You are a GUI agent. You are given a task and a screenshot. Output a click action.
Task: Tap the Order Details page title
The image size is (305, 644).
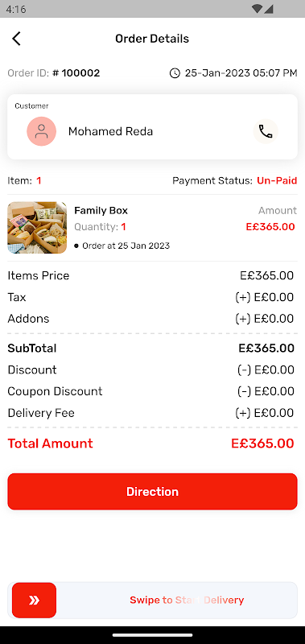tap(152, 39)
